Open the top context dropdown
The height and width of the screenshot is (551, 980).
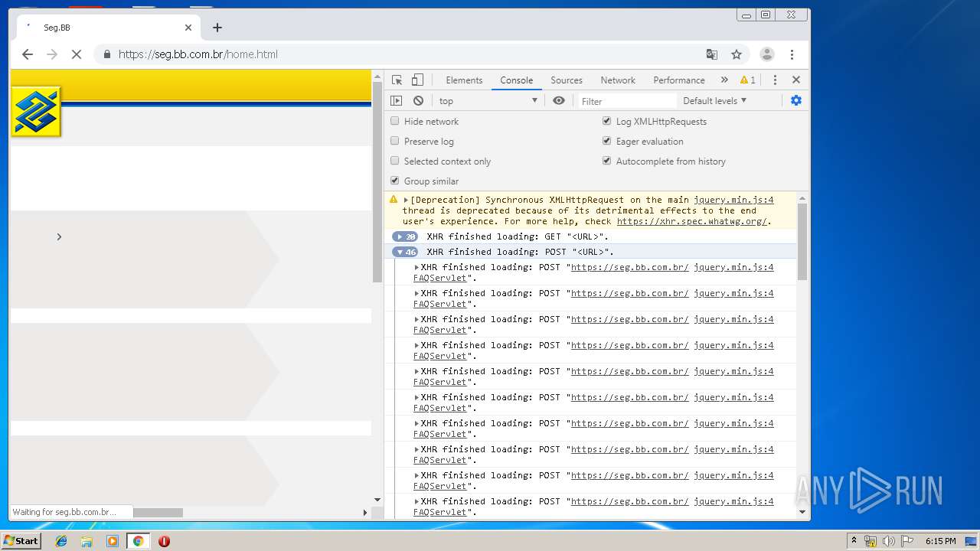[488, 100]
